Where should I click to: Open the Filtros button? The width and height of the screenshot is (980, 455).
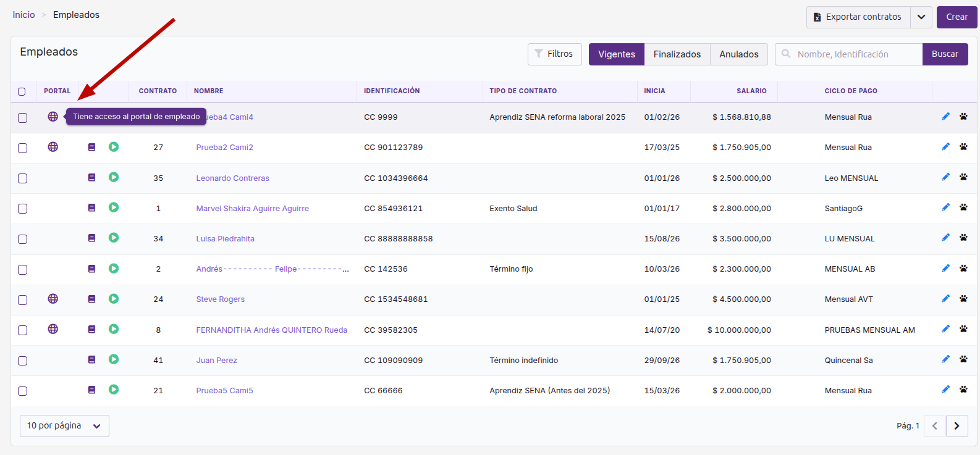pos(555,54)
